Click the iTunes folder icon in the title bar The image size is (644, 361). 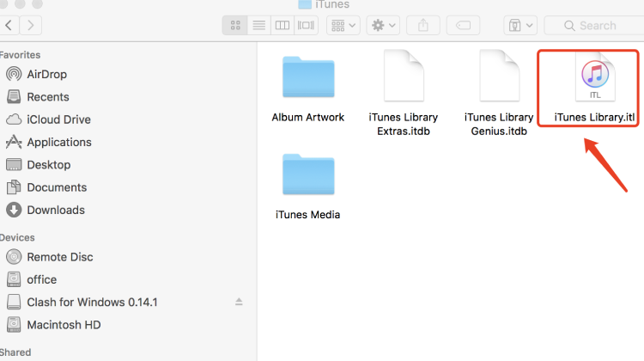[305, 4]
